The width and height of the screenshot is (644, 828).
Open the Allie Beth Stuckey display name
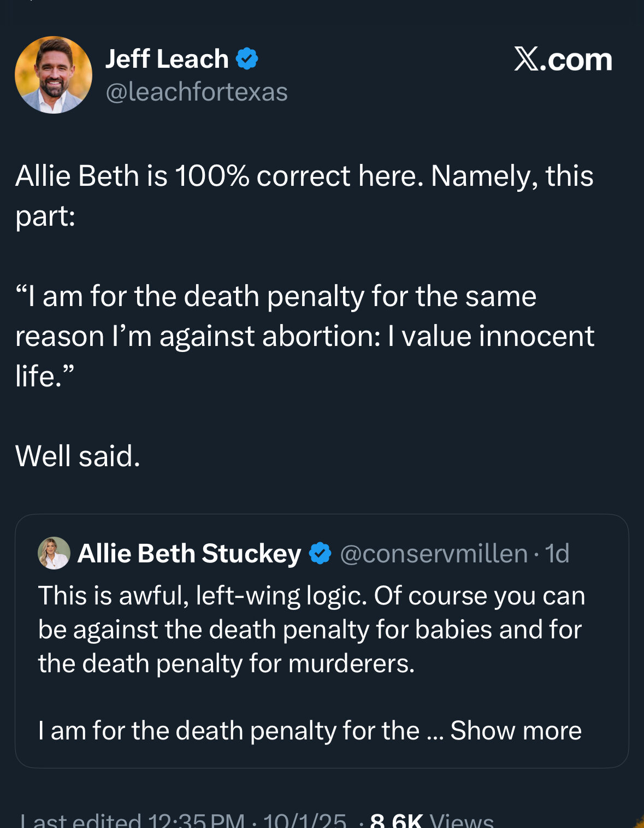click(x=189, y=553)
